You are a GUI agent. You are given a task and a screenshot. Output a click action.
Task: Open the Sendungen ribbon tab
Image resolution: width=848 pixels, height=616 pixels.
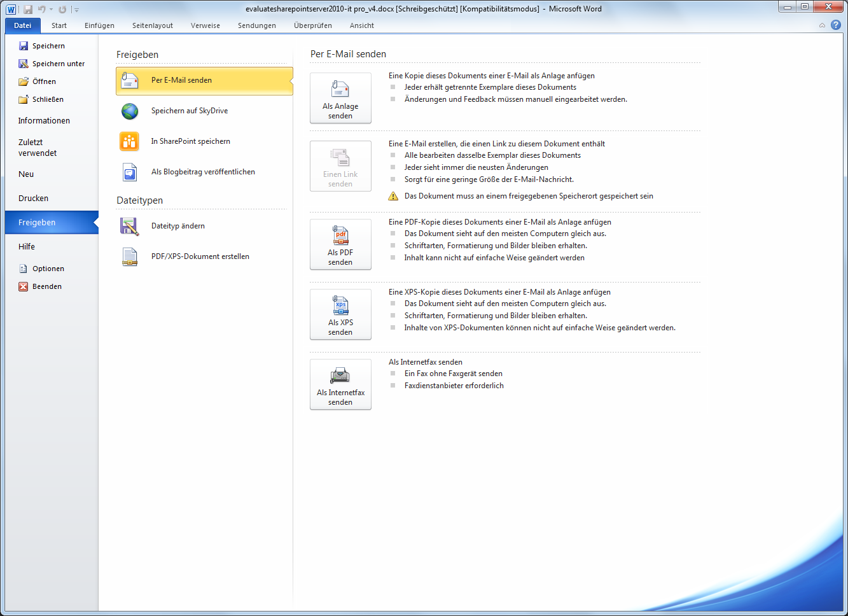[257, 25]
